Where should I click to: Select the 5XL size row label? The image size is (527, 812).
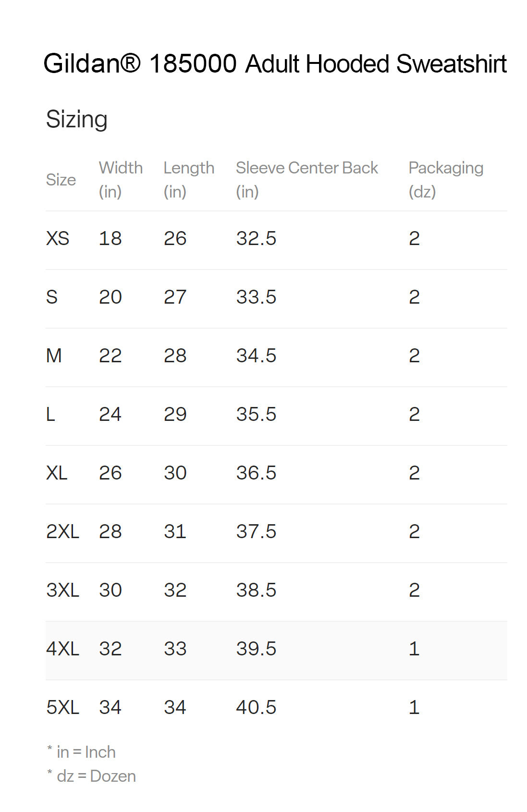click(62, 707)
